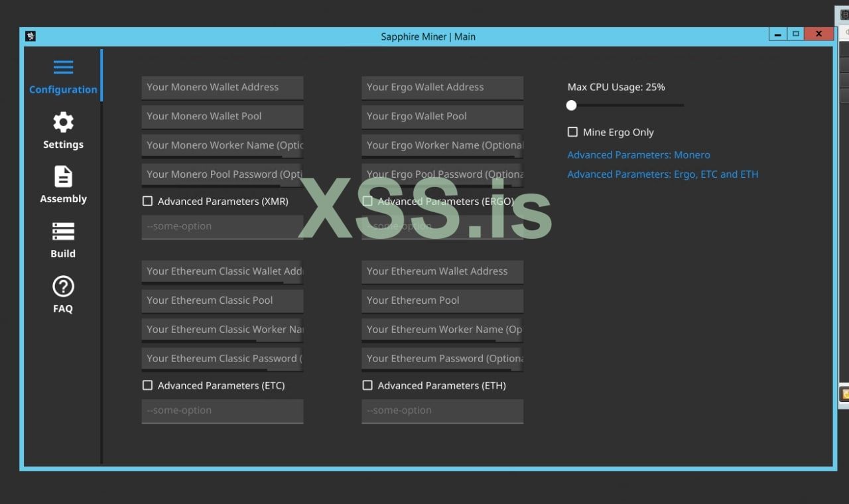Focus the Ethereum Classic Wallet Address field
Image resolution: width=849 pixels, height=504 pixels.
click(x=222, y=272)
